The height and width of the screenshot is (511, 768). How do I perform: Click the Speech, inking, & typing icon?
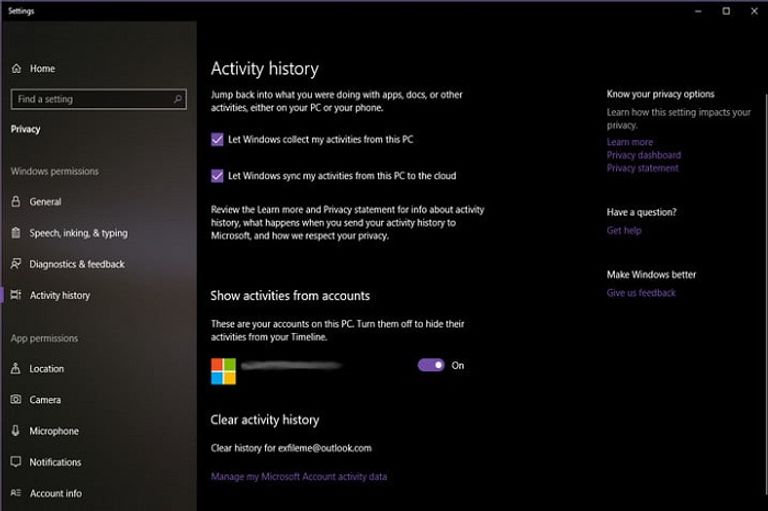[16, 233]
